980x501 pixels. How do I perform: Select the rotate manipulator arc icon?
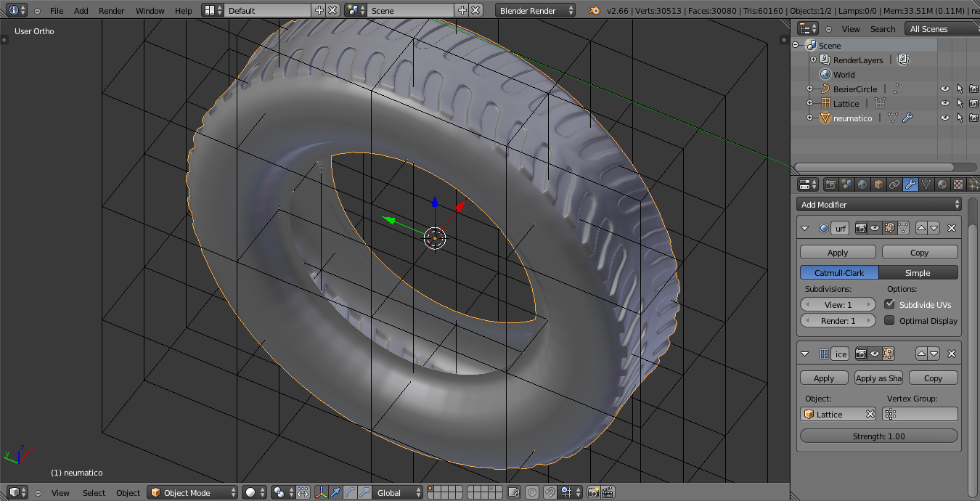[350, 492]
